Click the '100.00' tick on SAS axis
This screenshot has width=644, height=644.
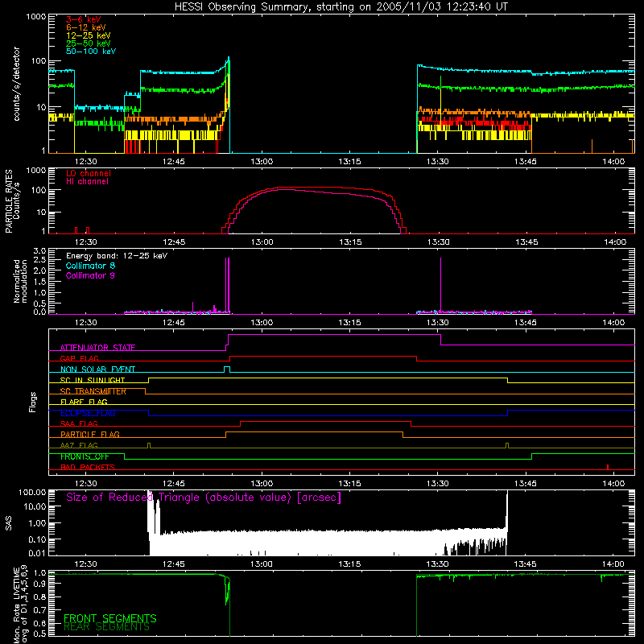coord(32,492)
